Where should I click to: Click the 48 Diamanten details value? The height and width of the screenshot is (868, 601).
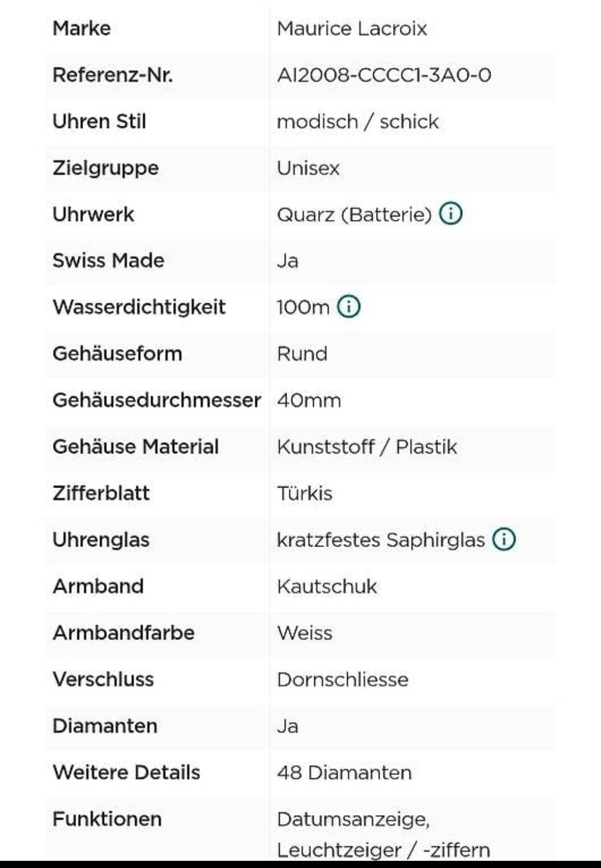344,772
